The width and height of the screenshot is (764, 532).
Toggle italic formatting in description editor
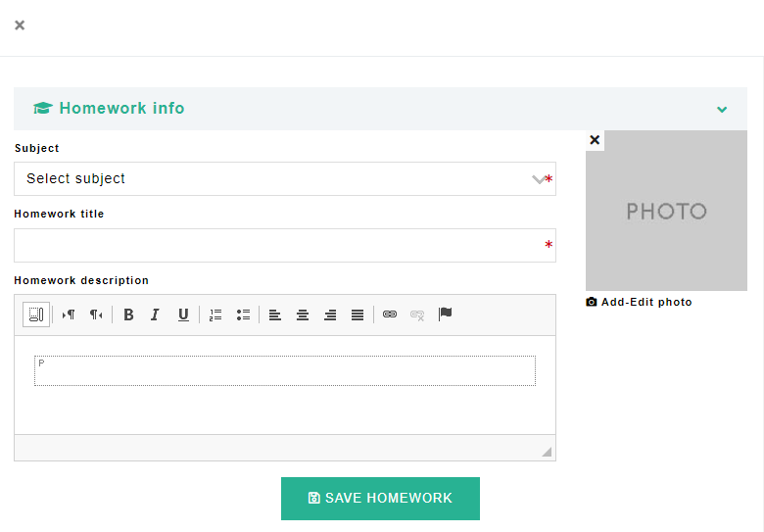pos(155,314)
